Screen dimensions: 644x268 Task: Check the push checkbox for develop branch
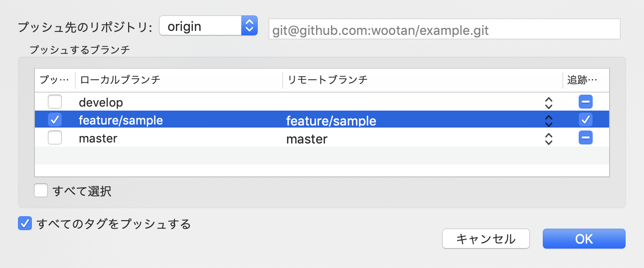pos(55,102)
